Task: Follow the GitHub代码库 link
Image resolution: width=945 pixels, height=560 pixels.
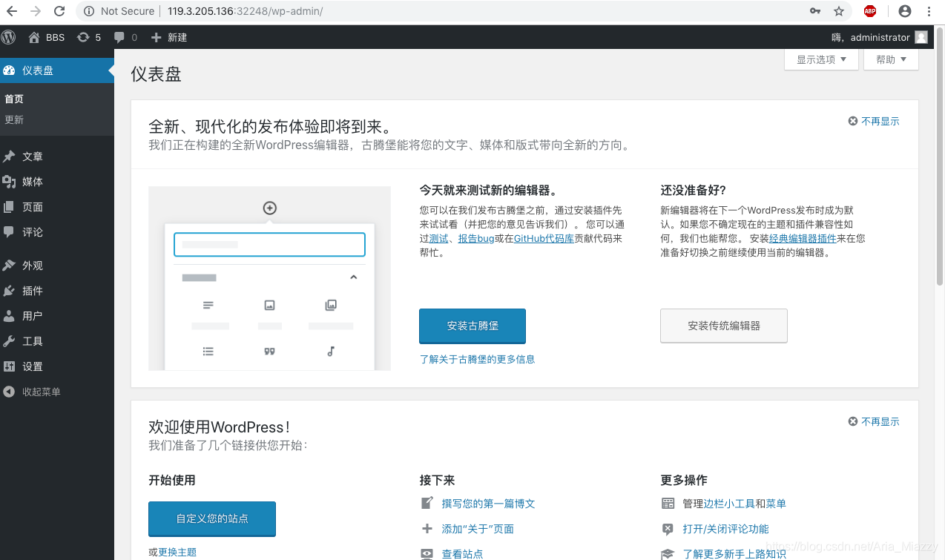Action: (544, 238)
